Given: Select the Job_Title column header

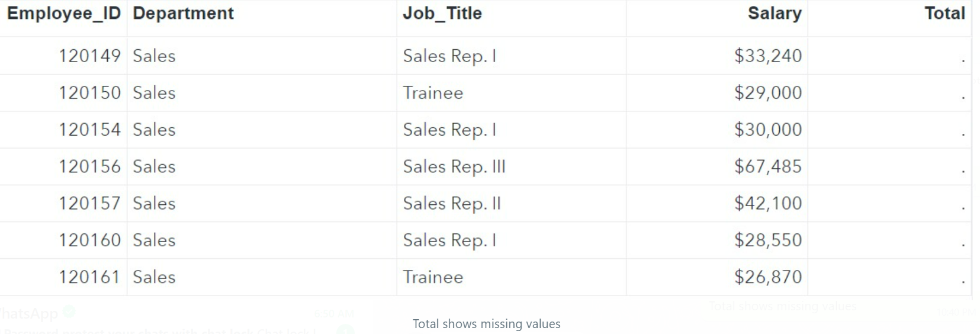Looking at the screenshot, I should (442, 14).
